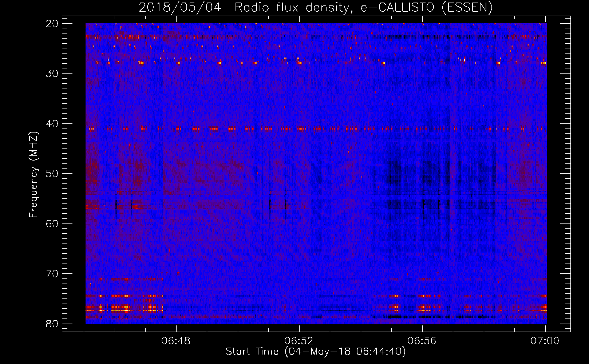Click the 06:56 time tick label

click(422, 341)
